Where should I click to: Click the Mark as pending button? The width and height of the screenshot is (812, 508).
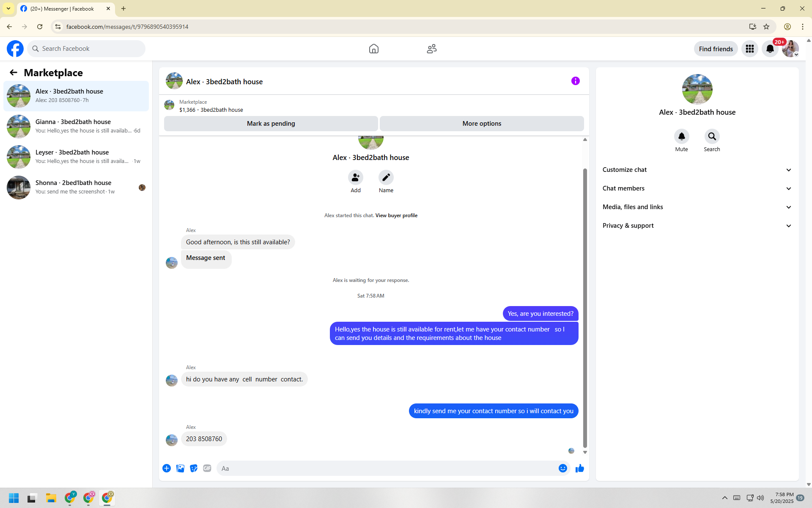click(x=271, y=124)
